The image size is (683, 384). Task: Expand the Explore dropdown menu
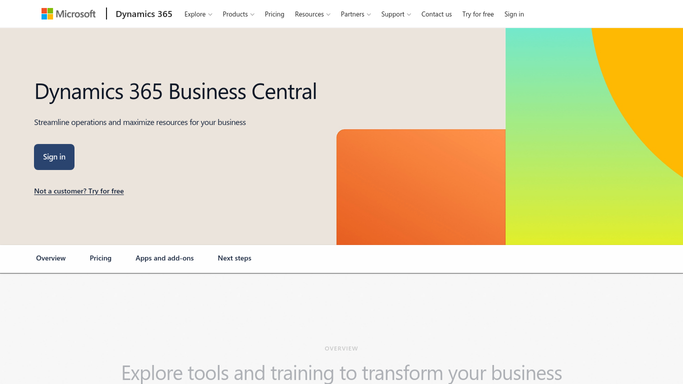198,14
